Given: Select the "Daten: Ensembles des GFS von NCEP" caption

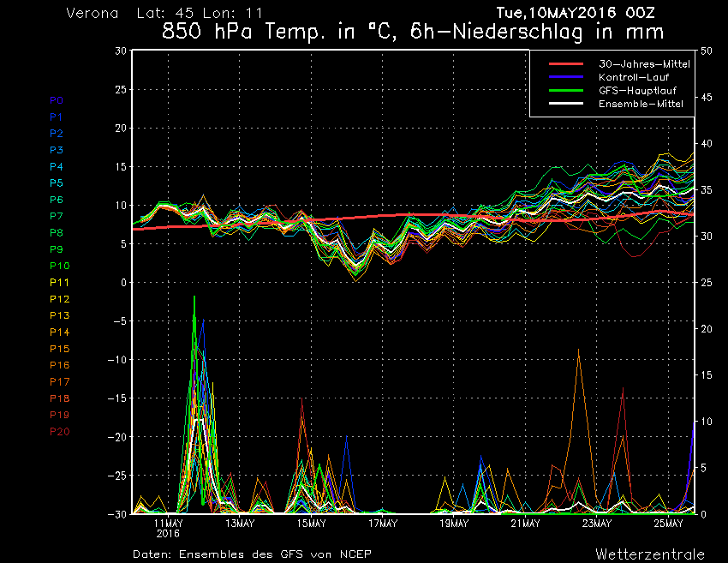Looking at the screenshot, I should (x=252, y=554).
